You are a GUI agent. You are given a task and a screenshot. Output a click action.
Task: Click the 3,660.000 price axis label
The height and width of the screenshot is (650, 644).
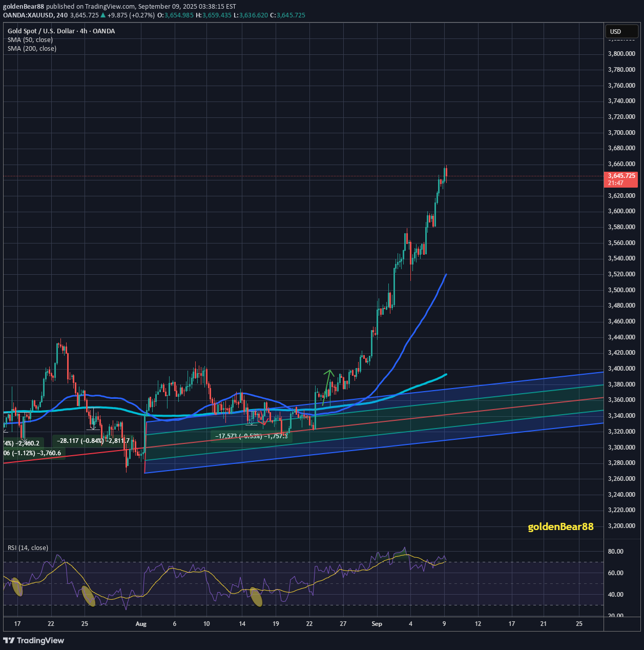tap(621, 164)
